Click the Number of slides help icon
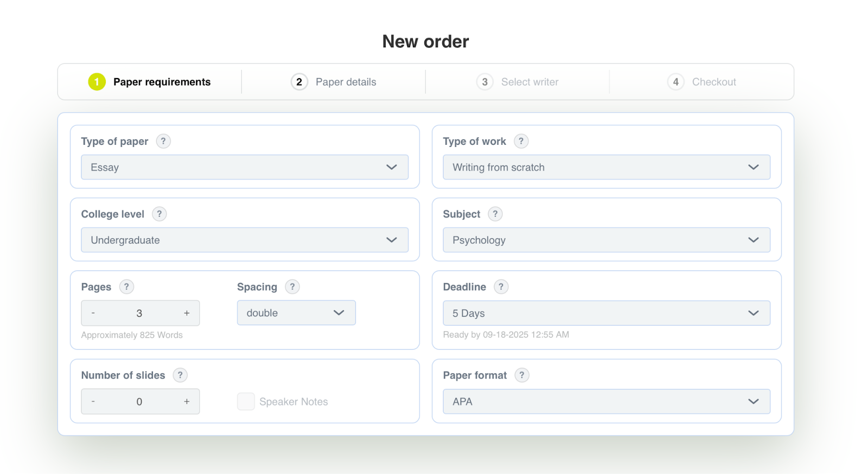This screenshot has width=868, height=474. pos(180,375)
